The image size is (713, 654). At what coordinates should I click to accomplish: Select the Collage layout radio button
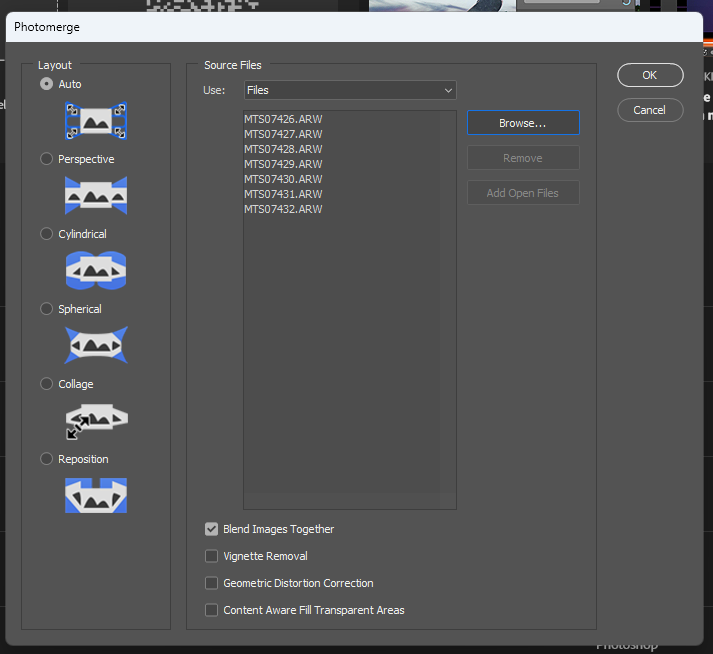point(46,384)
